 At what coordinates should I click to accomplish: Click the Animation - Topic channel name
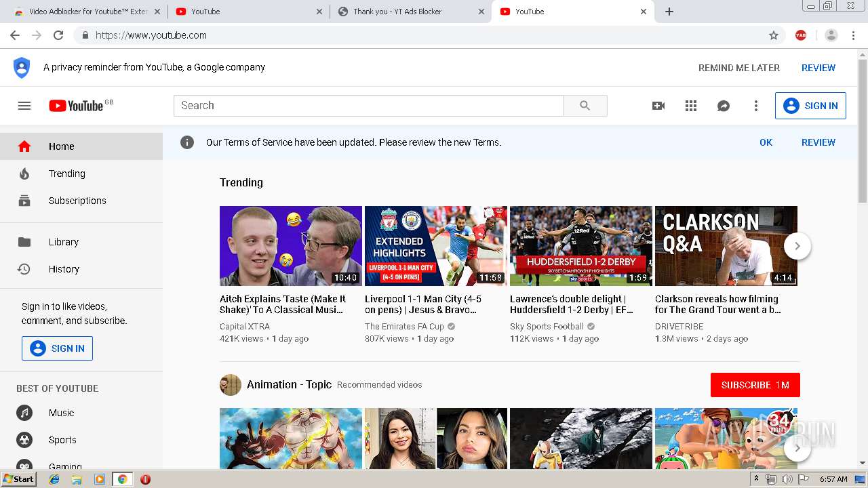coord(289,384)
